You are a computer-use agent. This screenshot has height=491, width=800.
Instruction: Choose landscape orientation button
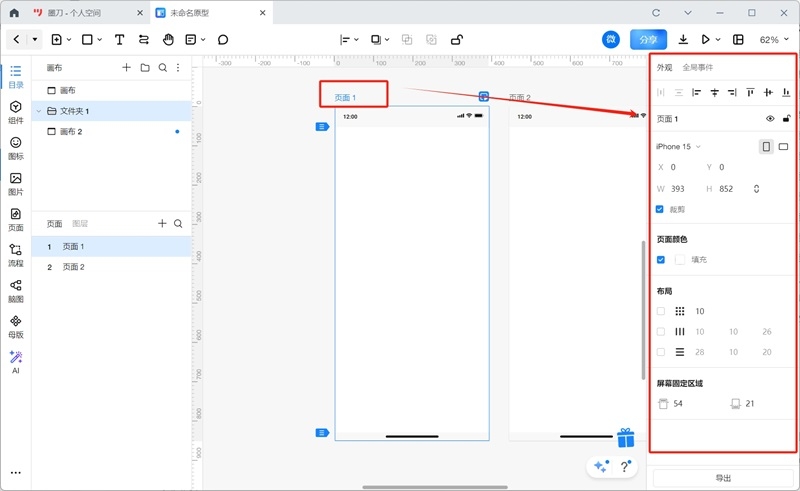(783, 146)
